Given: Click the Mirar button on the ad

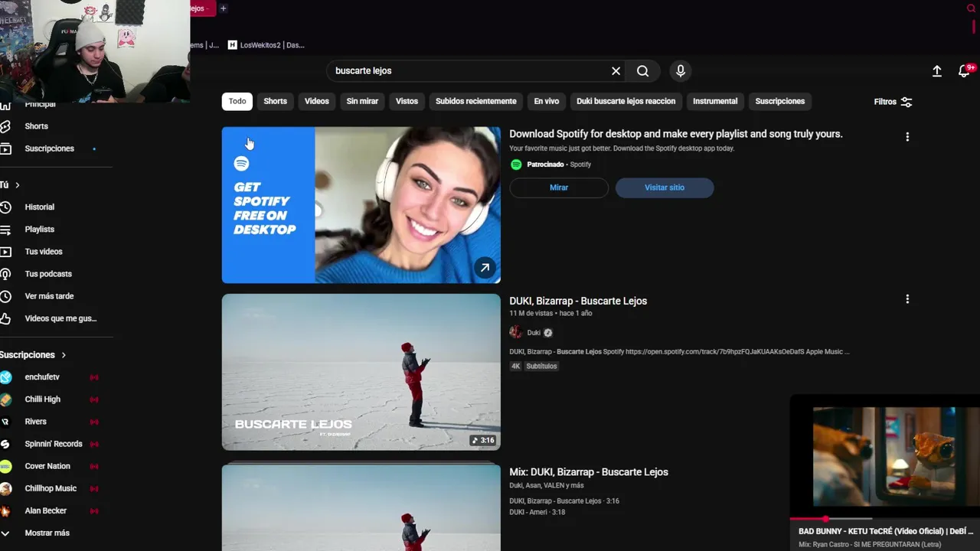Looking at the screenshot, I should (x=559, y=187).
